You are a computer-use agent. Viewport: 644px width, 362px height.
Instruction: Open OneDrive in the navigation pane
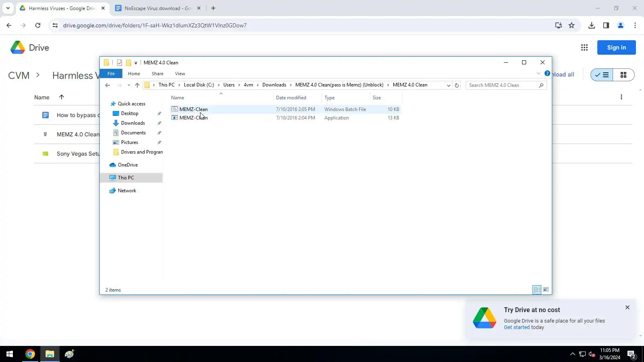(x=128, y=165)
